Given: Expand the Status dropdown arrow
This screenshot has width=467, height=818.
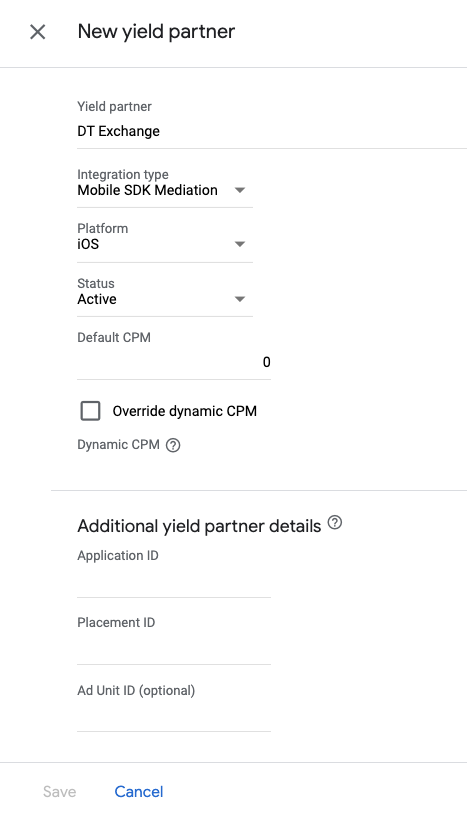Looking at the screenshot, I should tap(240, 299).
